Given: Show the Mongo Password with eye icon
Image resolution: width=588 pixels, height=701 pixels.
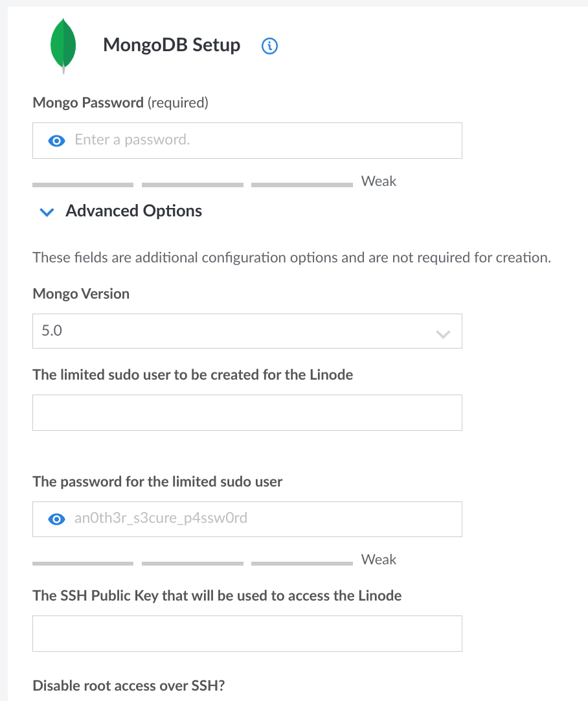Looking at the screenshot, I should pos(57,141).
